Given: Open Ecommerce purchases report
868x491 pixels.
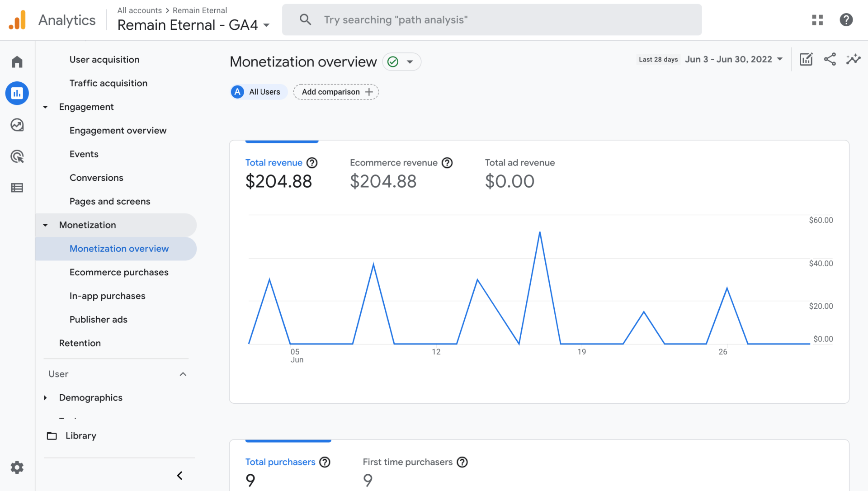Looking at the screenshot, I should 119,272.
